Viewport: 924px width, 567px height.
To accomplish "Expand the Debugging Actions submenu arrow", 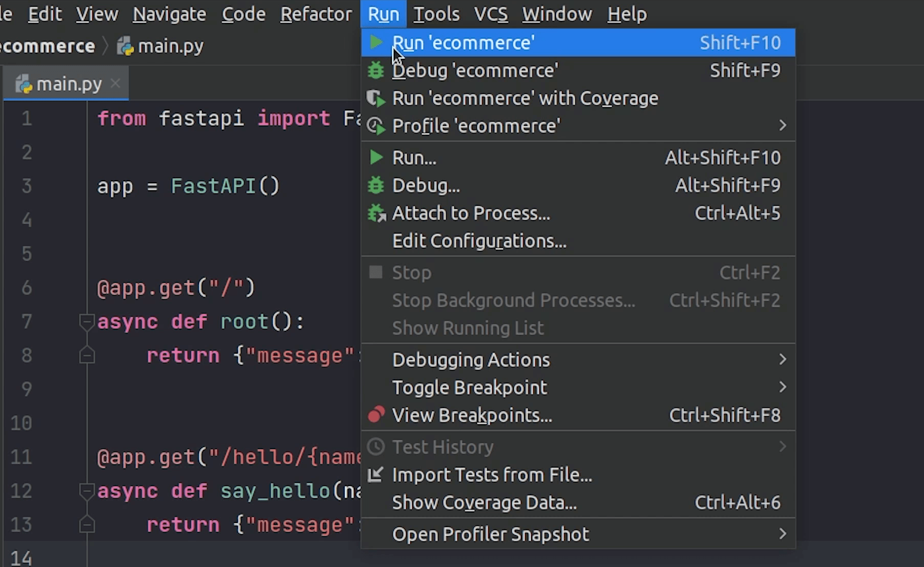I will point(782,360).
